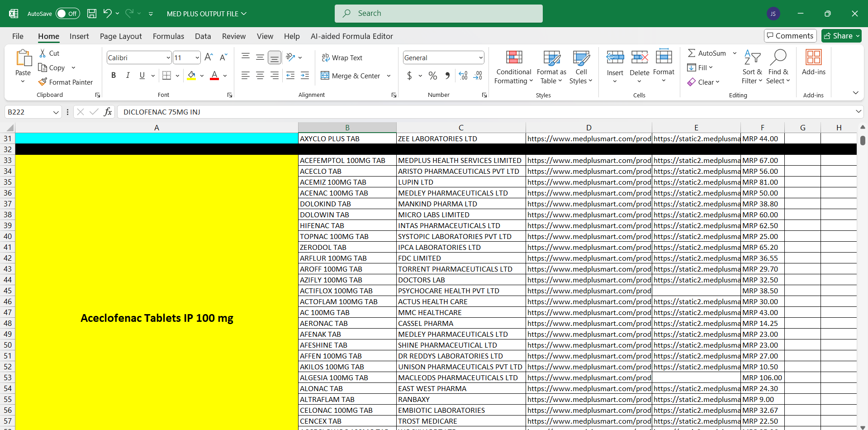This screenshot has height=430, width=868.
Task: Decrease font size with the smaller A icon
Action: coord(223,57)
